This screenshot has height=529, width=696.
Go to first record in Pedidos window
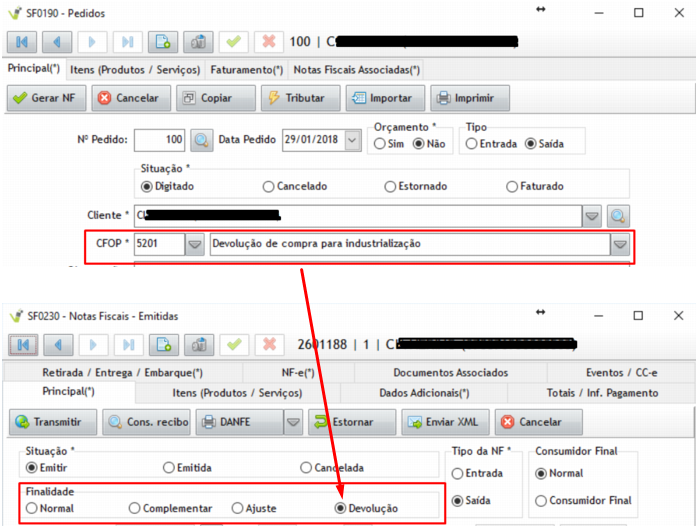tap(23, 42)
